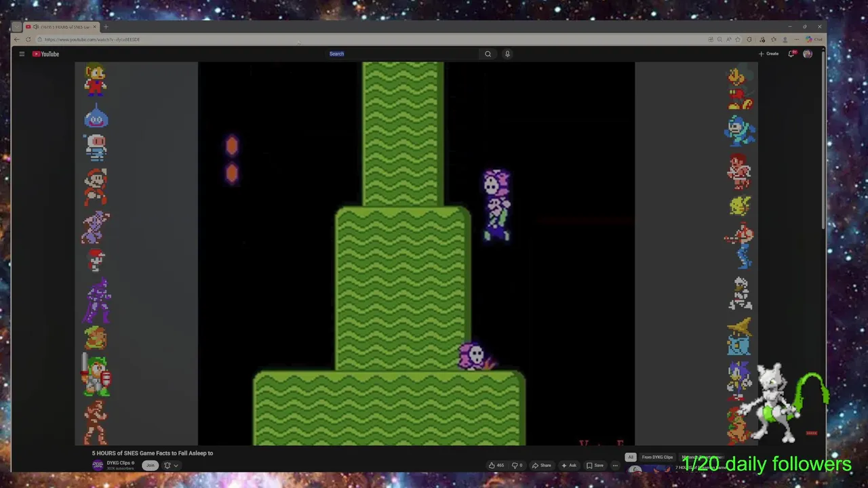Close the YouTube browser tab

click(96, 27)
